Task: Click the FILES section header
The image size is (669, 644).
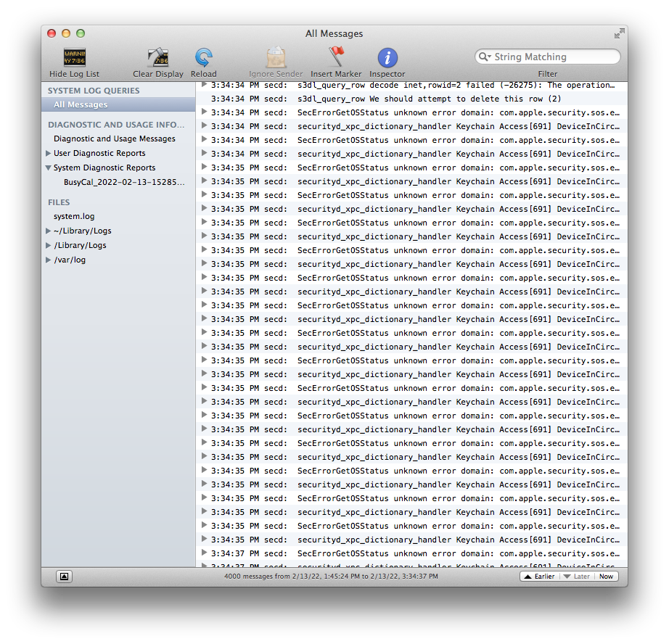Action: tap(59, 202)
